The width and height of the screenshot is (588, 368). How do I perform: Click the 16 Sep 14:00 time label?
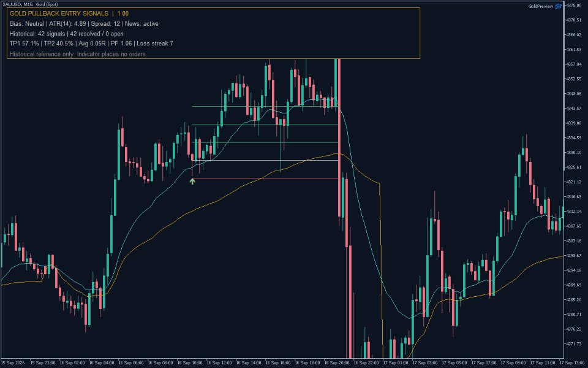point(248,363)
